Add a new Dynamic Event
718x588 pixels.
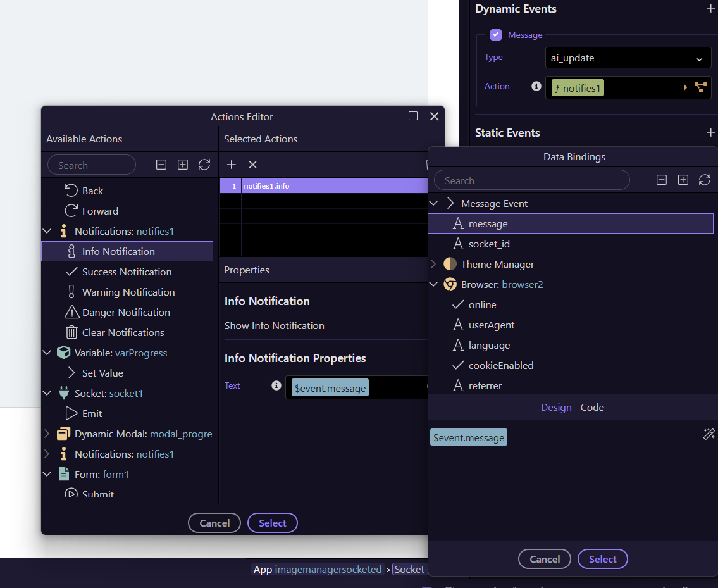(x=710, y=9)
